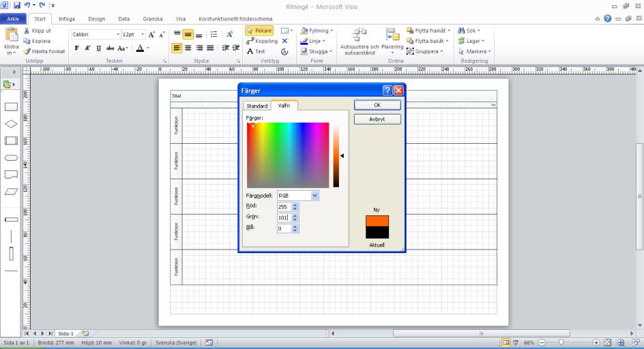The height and width of the screenshot is (349, 644).
Task: Open the Calibri font name dropdown
Action: coord(118,35)
